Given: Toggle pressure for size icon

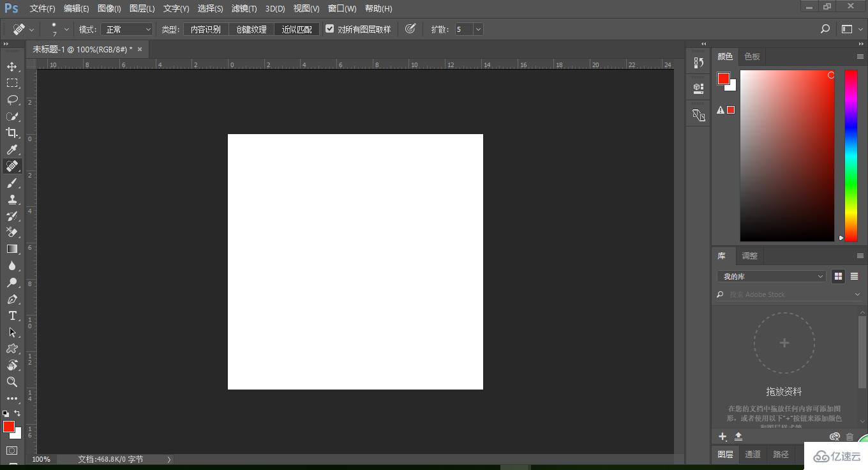Looking at the screenshot, I should [410, 29].
